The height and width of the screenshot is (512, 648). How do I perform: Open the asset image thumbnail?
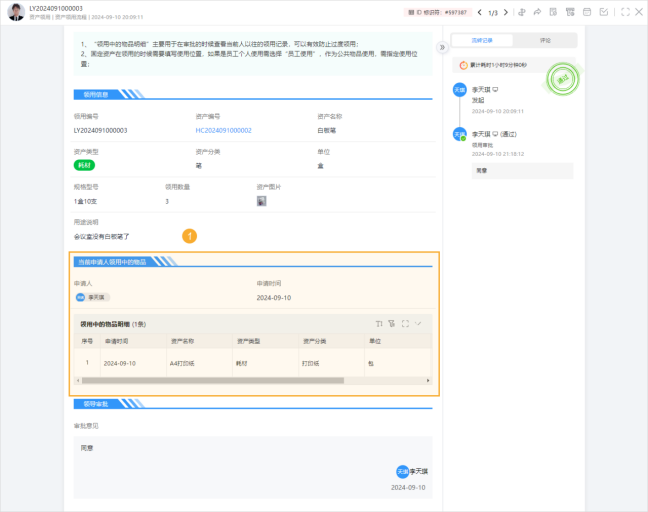pos(261,201)
